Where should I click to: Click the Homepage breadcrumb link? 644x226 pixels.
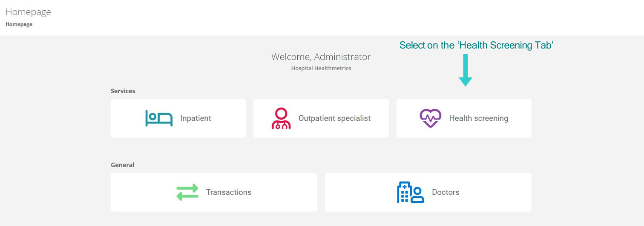pyautogui.click(x=19, y=24)
